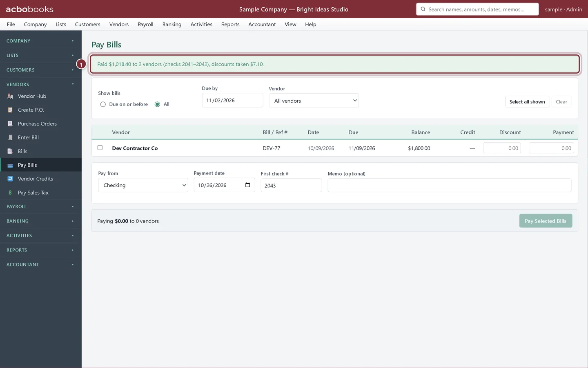Image resolution: width=588 pixels, height=368 pixels.
Task: Open the Help menu
Action: tap(311, 25)
